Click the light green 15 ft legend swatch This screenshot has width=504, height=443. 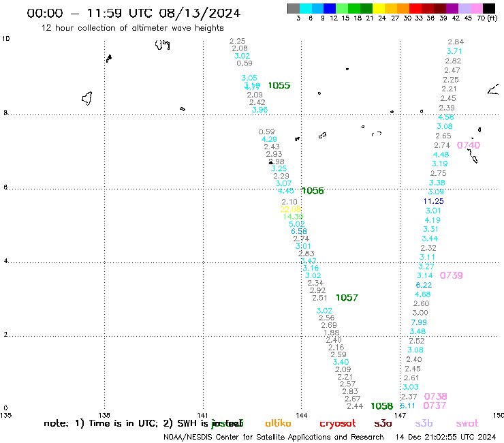point(342,8)
